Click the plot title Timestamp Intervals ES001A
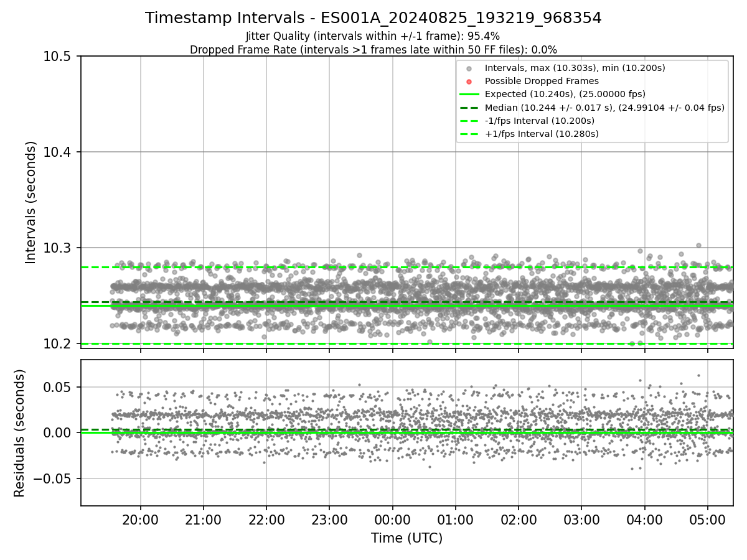 (374, 18)
